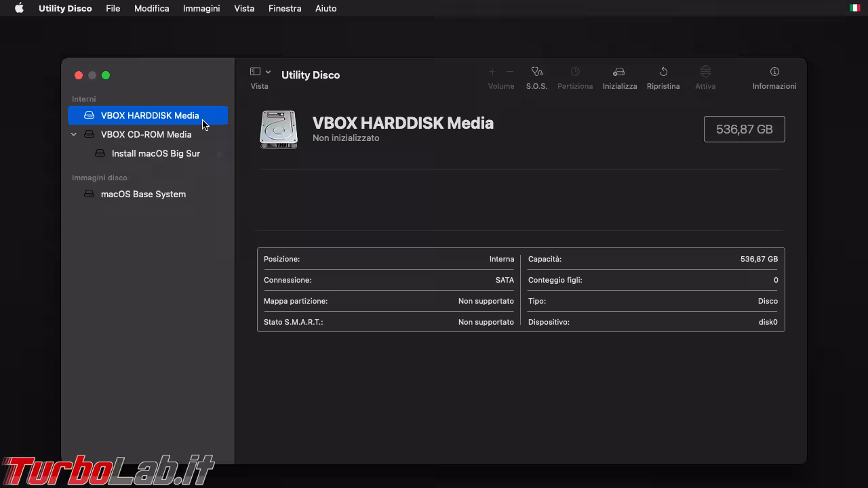The height and width of the screenshot is (488, 868).
Task: Open the Finestra menu
Action: click(x=285, y=8)
